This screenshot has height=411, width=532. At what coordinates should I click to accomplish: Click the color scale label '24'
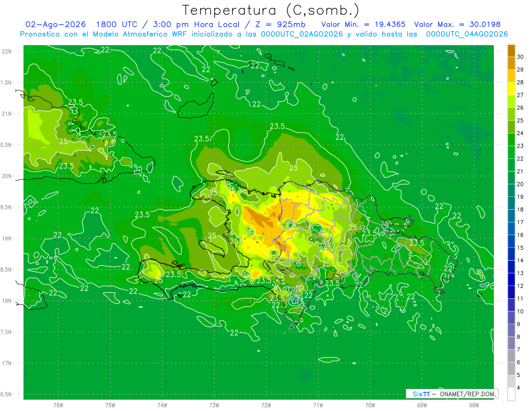tap(520, 133)
